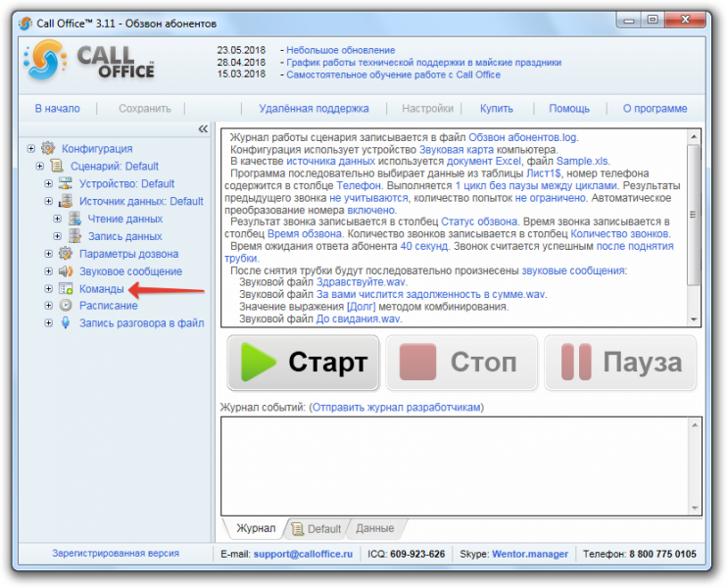Open link Отправить журнал разработчикам

click(397, 408)
